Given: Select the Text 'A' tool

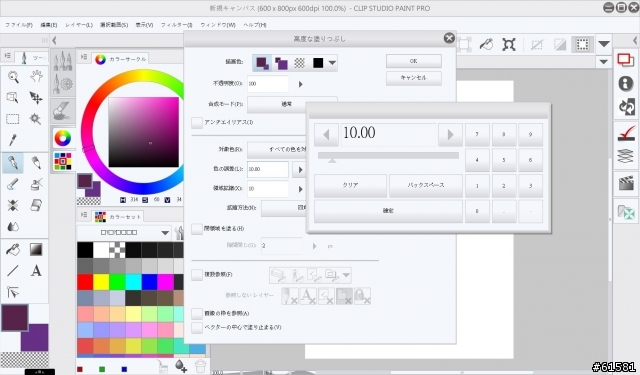Looking at the screenshot, I should click(x=36, y=271).
